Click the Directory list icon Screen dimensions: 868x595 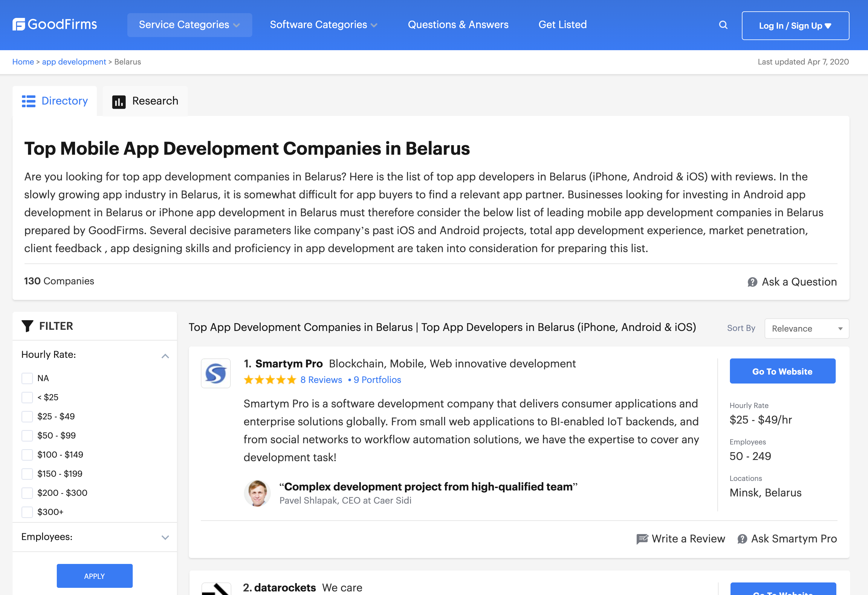pos(28,101)
